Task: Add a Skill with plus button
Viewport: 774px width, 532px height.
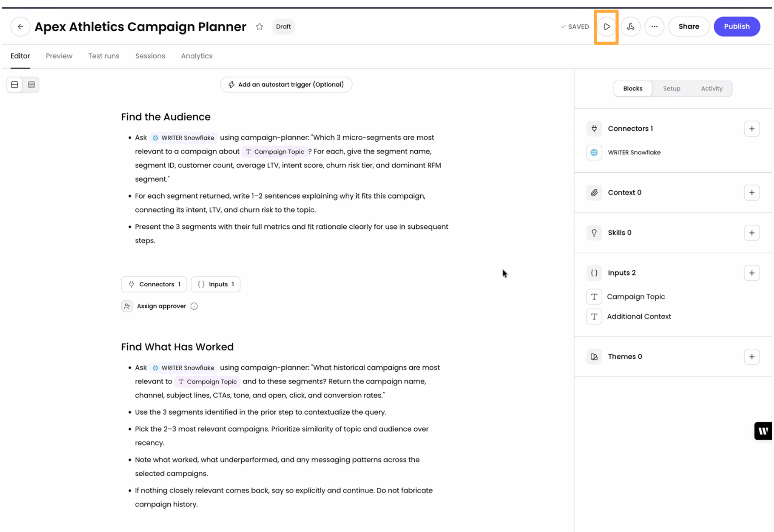Action: (752, 233)
